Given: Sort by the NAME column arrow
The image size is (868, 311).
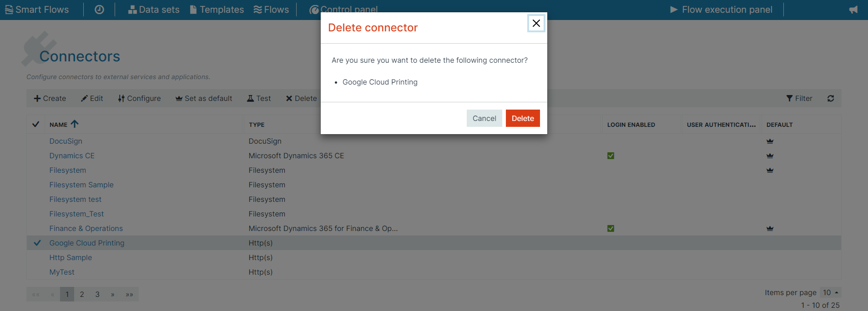Looking at the screenshot, I should 75,124.
